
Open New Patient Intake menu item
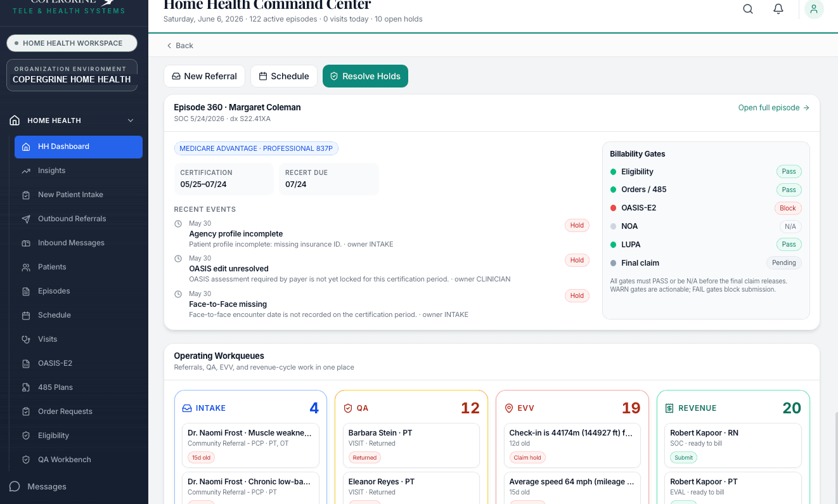coord(79,195)
